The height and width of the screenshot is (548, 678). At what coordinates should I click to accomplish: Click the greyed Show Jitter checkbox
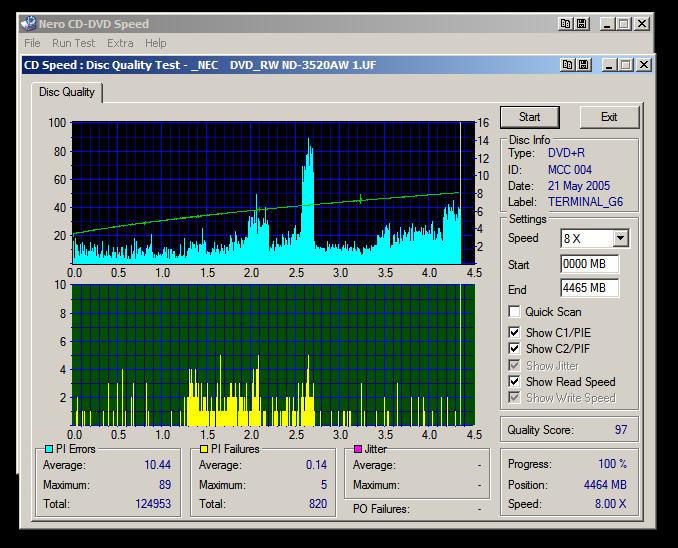(514, 365)
